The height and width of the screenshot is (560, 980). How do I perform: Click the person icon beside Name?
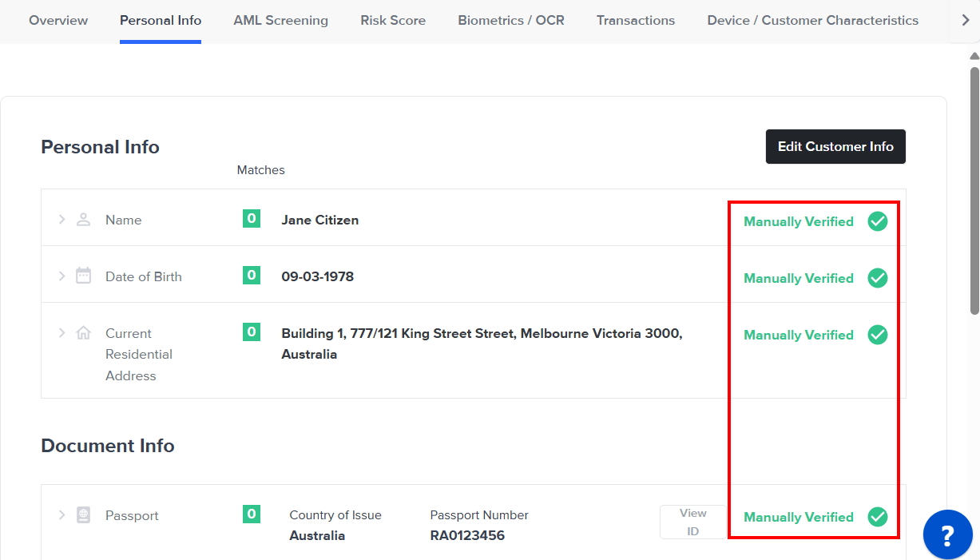[83, 220]
